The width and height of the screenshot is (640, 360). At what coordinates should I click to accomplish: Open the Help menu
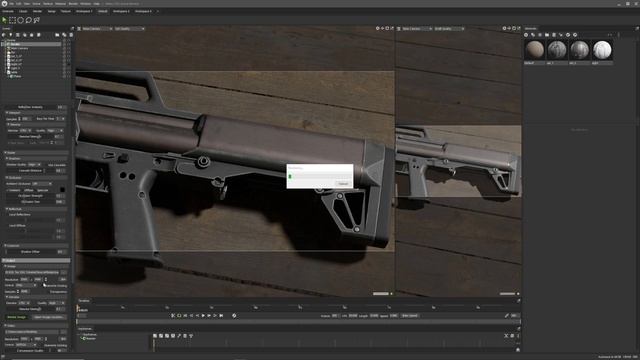pyautogui.click(x=96, y=4)
